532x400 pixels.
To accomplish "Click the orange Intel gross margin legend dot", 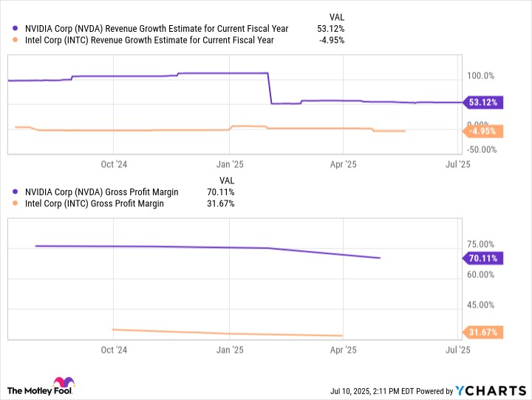I will [15, 203].
